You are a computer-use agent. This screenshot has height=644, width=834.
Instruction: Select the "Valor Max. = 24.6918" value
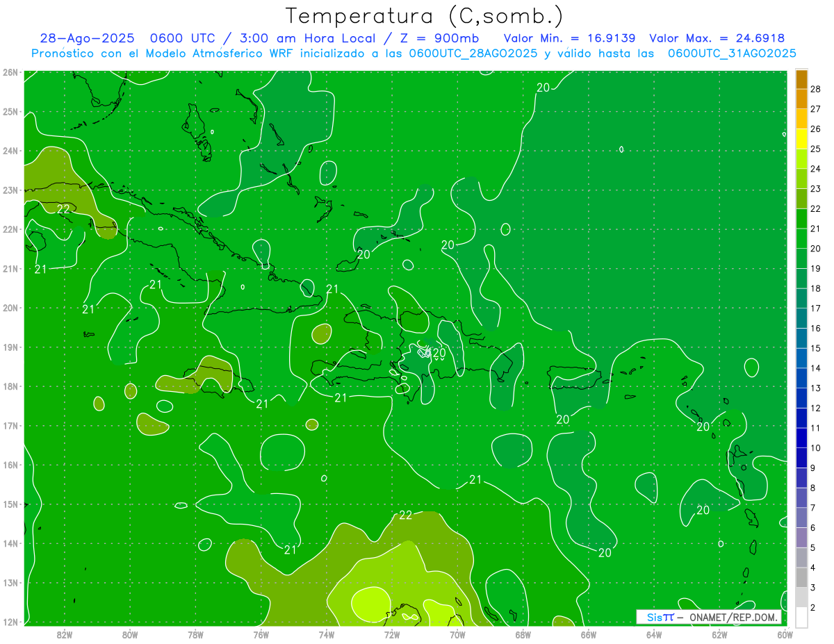point(717,39)
